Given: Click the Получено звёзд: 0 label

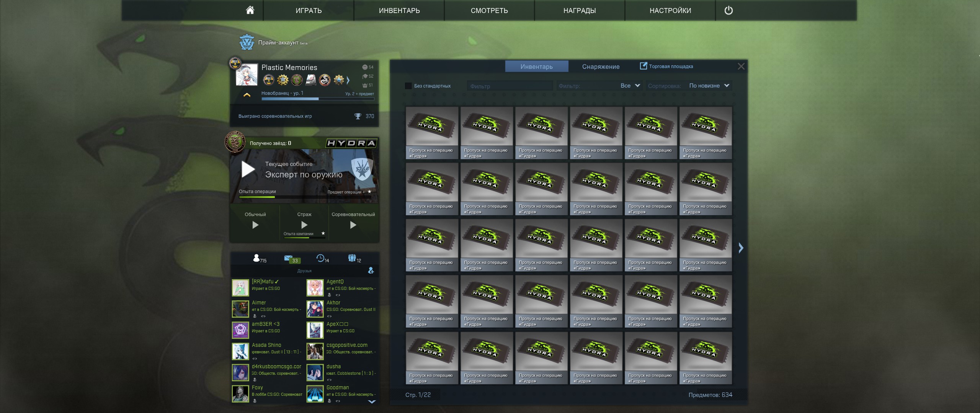Looking at the screenshot, I should pyautogui.click(x=270, y=143).
